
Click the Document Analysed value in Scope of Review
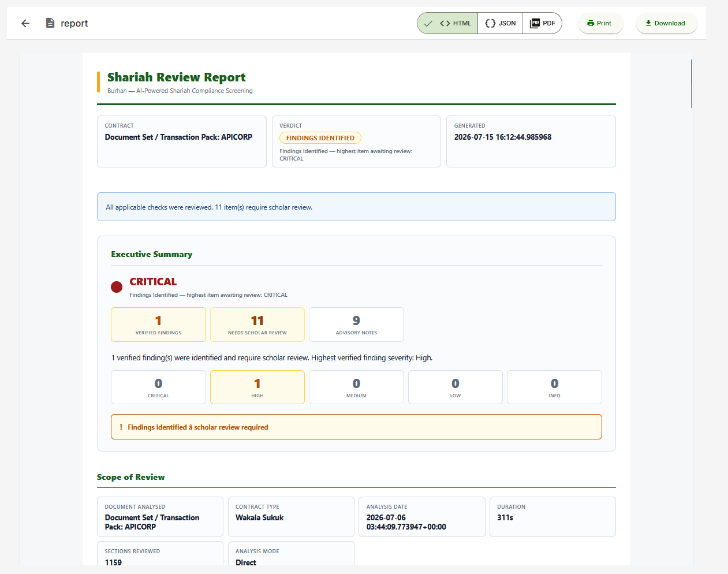(152, 522)
